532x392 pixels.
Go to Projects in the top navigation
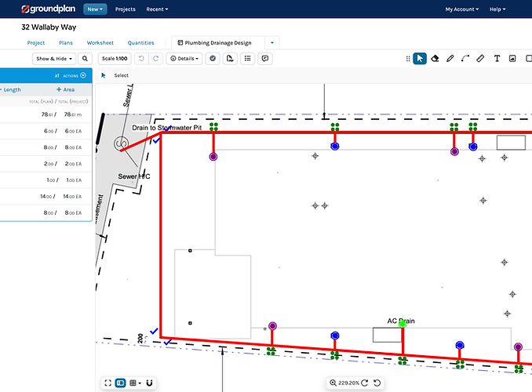126,9
